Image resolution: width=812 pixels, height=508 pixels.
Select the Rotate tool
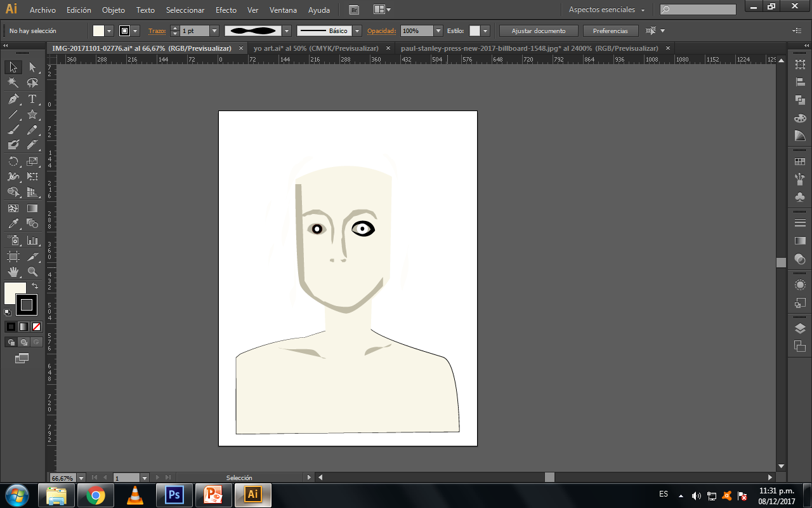tap(13, 161)
